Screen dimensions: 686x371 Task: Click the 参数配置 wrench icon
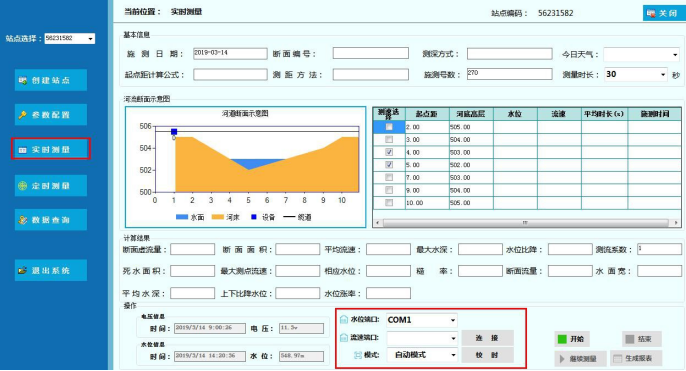pyautogui.click(x=23, y=115)
